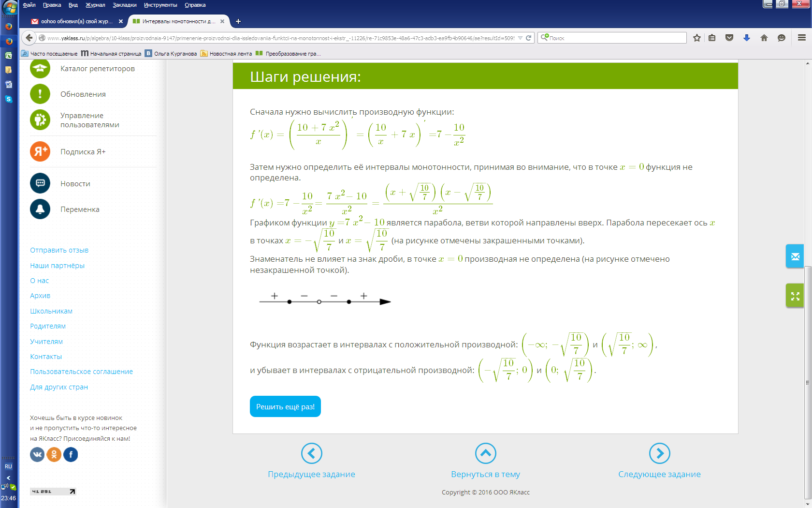
Task: Open Skype from the taskbar
Action: coord(8,99)
